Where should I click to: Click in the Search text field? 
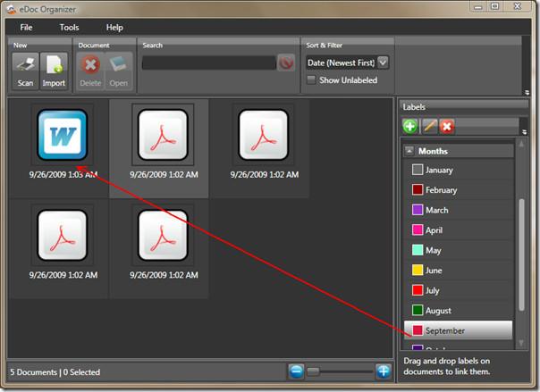(x=207, y=63)
